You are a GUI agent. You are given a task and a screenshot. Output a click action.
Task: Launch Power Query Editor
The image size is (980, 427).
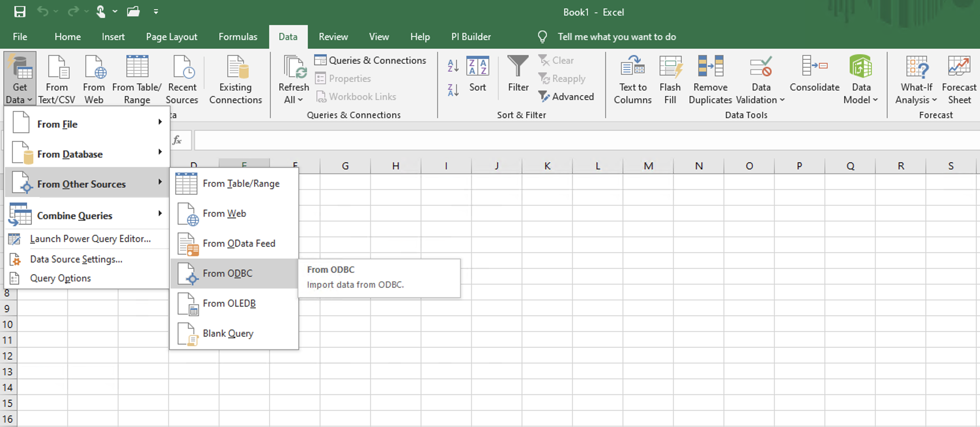pos(90,239)
